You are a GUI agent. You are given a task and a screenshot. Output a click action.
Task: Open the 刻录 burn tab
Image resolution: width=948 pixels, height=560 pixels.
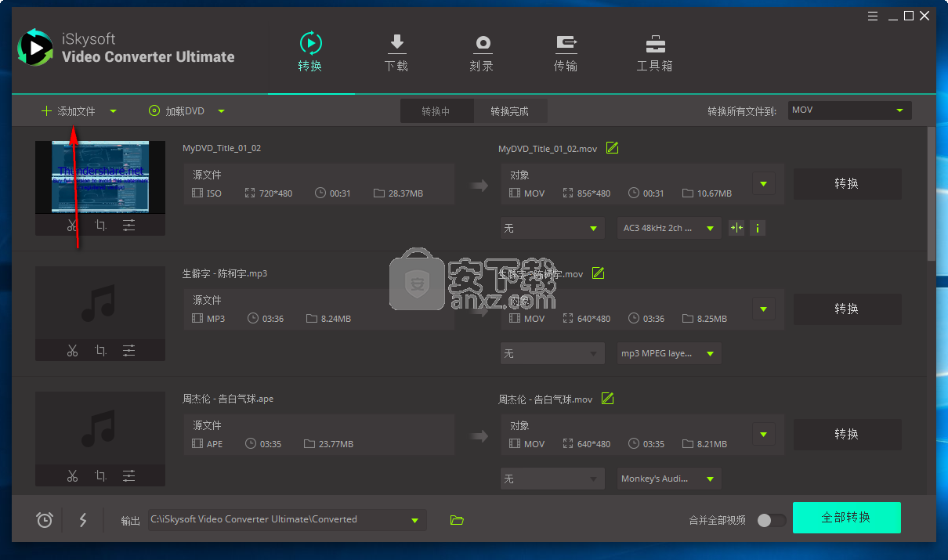click(x=482, y=52)
